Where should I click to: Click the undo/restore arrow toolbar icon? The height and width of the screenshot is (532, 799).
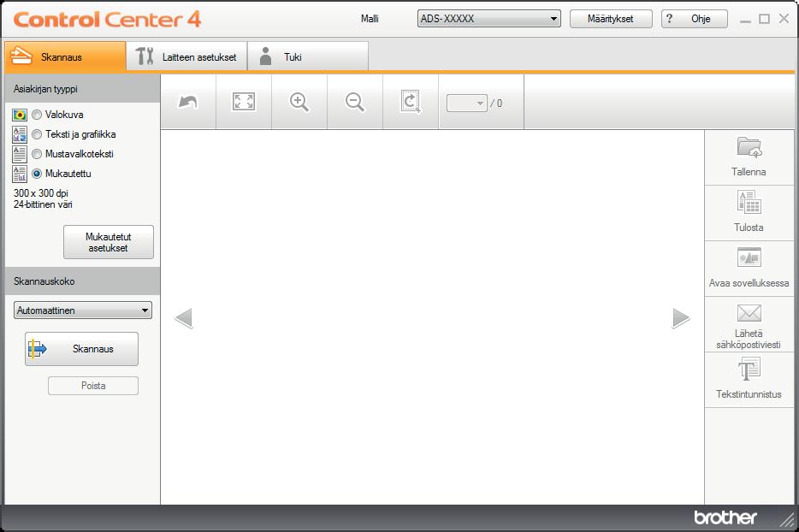[187, 102]
